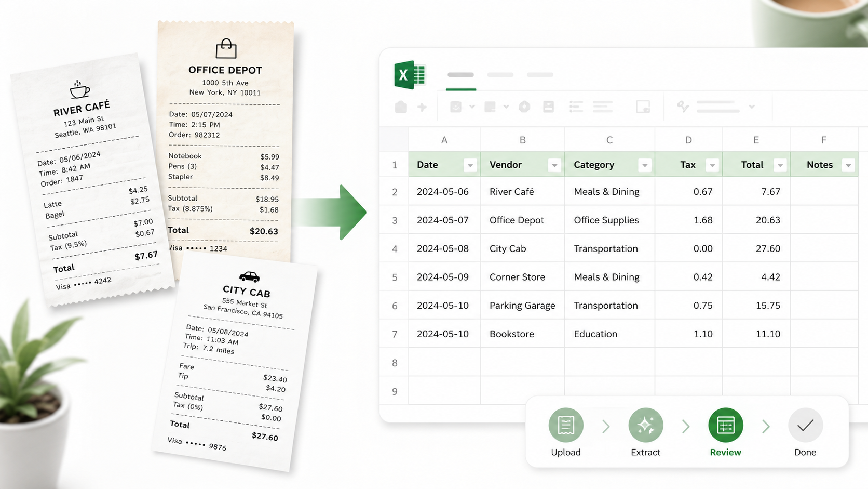Select the "15.75" total cell
The height and width of the screenshot is (489, 868).
[756, 306]
